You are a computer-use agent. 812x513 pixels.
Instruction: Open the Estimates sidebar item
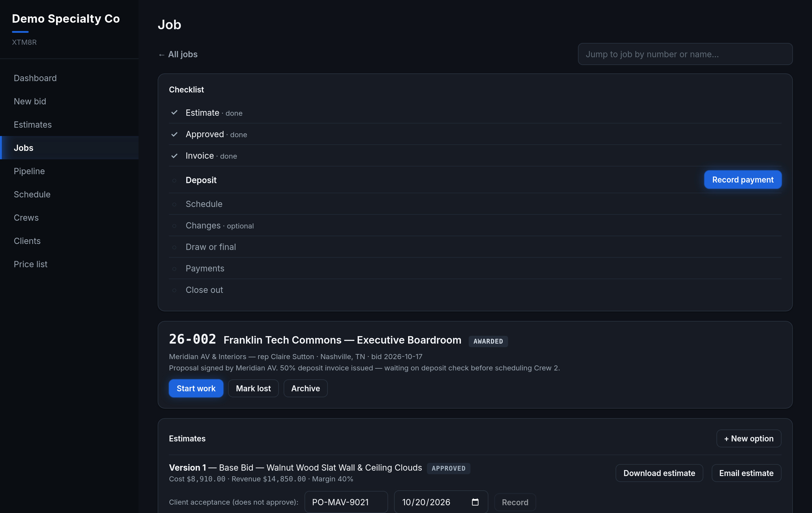69,125
